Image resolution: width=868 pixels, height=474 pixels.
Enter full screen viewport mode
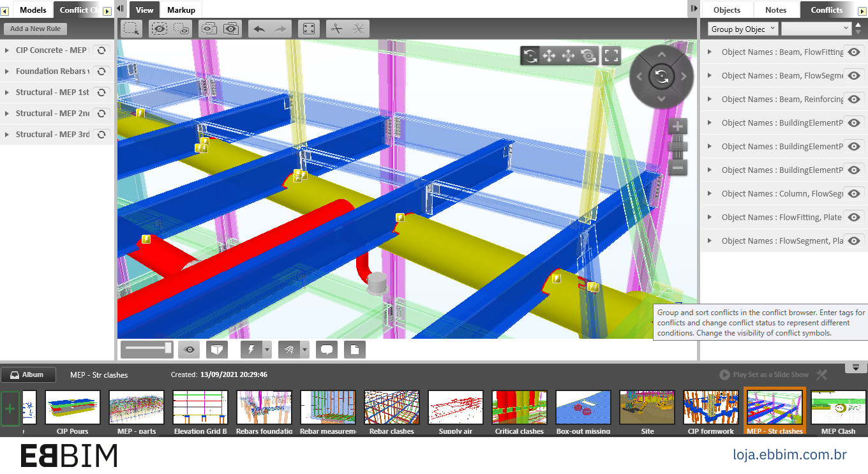pyautogui.click(x=611, y=56)
